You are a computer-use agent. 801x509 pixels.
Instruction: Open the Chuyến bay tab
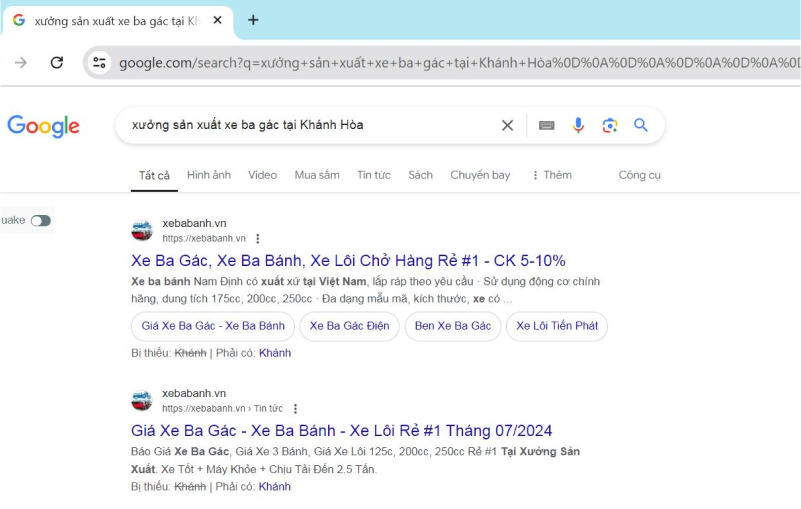click(480, 175)
